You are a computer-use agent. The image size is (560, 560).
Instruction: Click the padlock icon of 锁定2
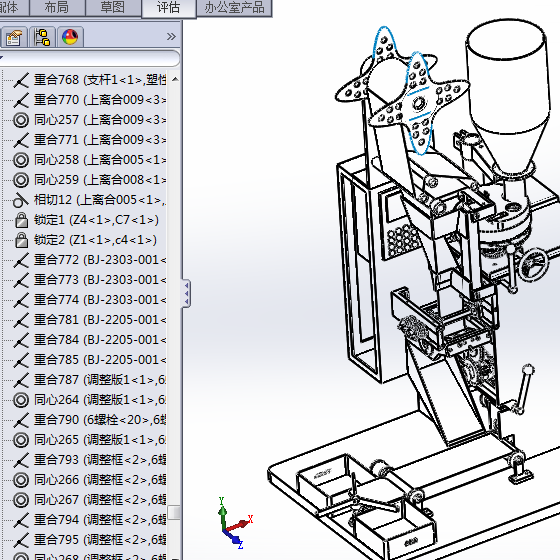coord(21,240)
